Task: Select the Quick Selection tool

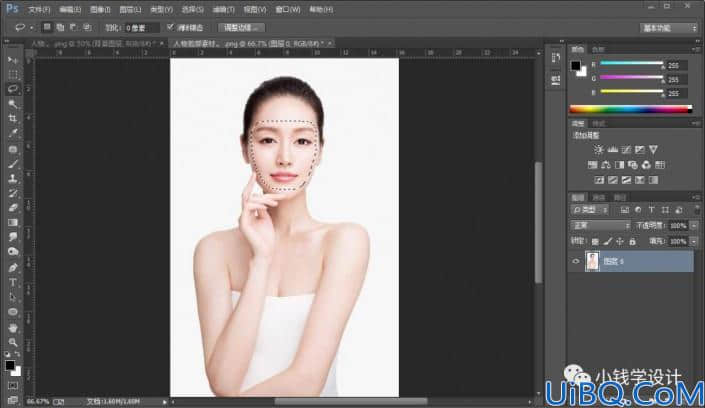Action: 13,104
